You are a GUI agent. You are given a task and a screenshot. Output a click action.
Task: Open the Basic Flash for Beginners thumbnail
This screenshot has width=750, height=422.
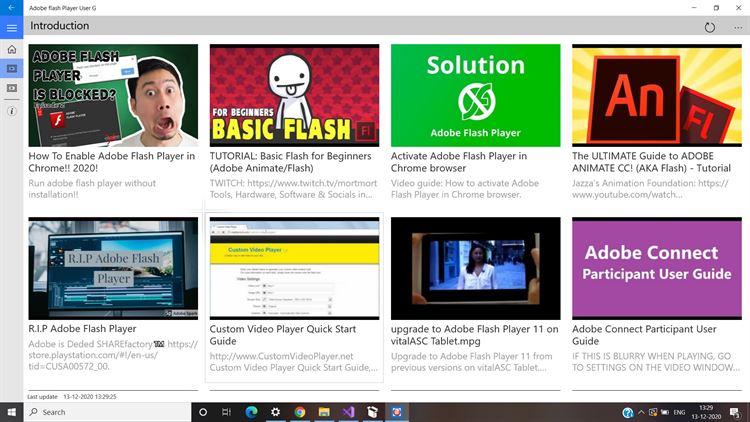point(294,95)
